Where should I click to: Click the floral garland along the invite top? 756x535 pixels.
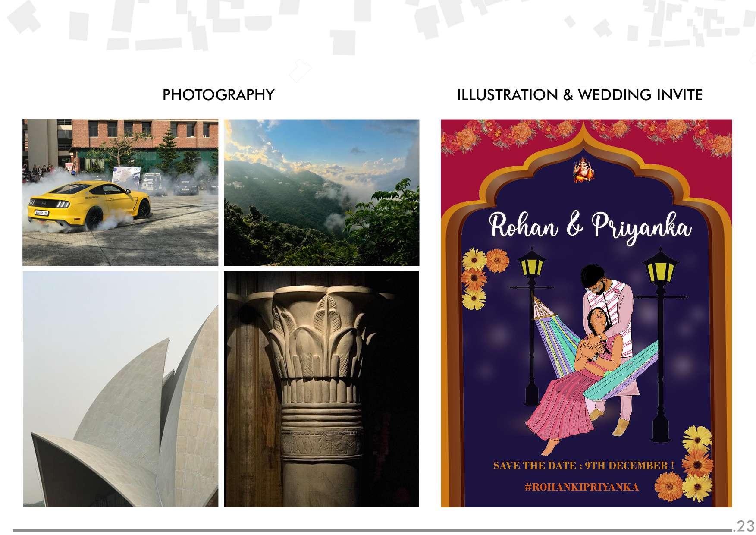pos(586,134)
